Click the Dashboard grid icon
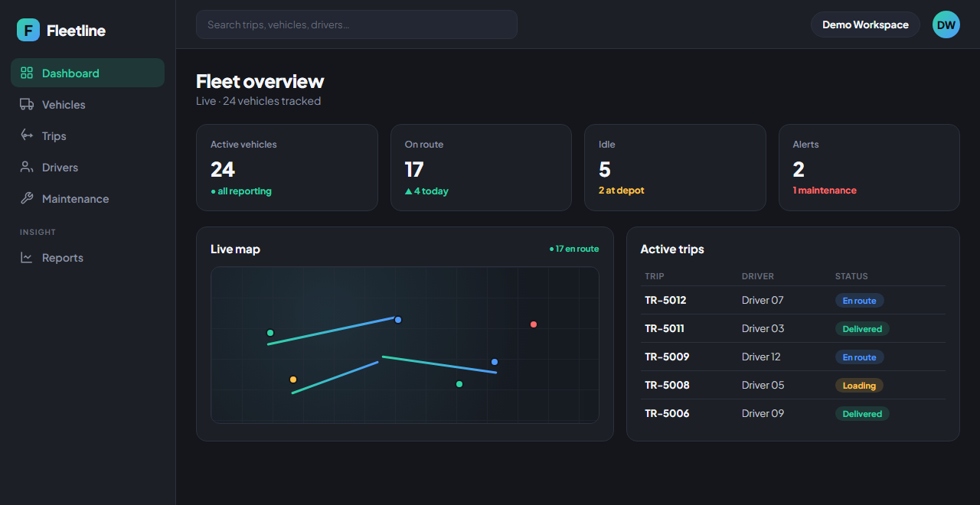 27,73
